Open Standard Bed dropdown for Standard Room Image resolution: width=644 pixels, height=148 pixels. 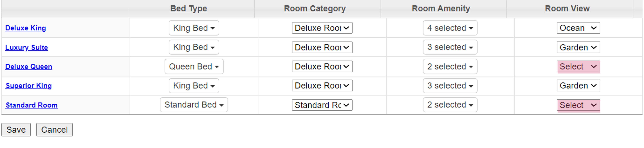194,105
